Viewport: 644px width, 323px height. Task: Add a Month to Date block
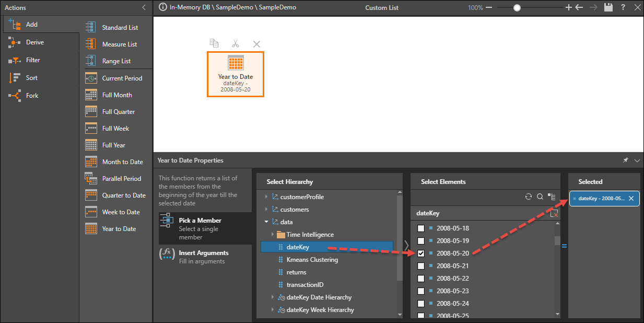[116, 162]
